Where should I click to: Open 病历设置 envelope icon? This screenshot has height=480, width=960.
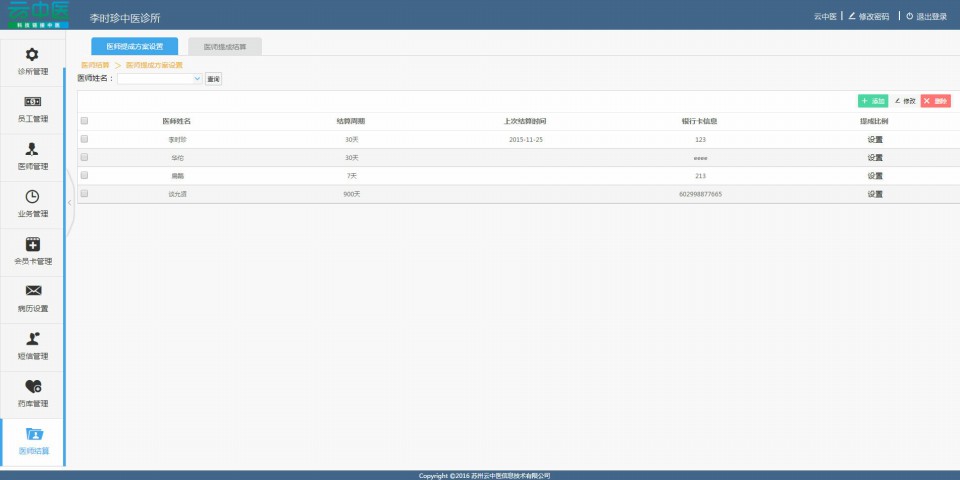(x=32, y=292)
